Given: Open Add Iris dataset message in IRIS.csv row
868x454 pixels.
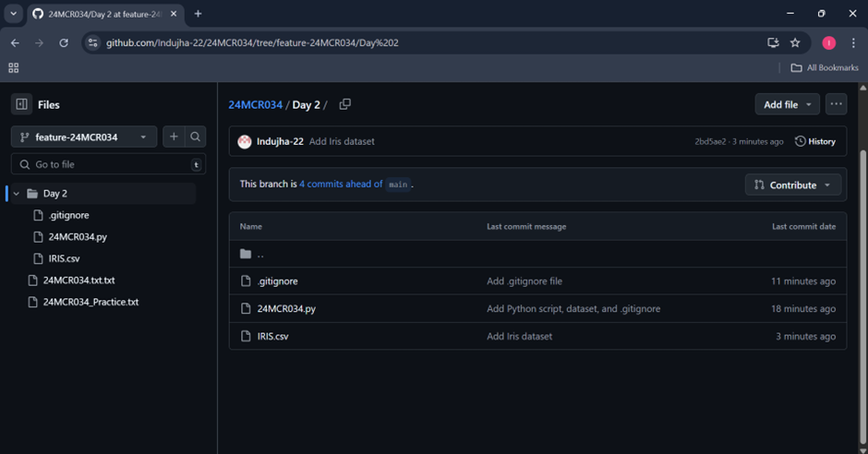Looking at the screenshot, I should (x=519, y=336).
